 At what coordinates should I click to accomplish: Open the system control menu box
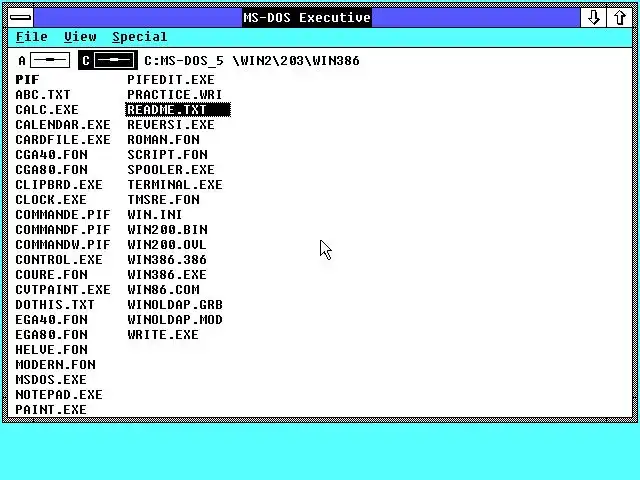point(20,17)
